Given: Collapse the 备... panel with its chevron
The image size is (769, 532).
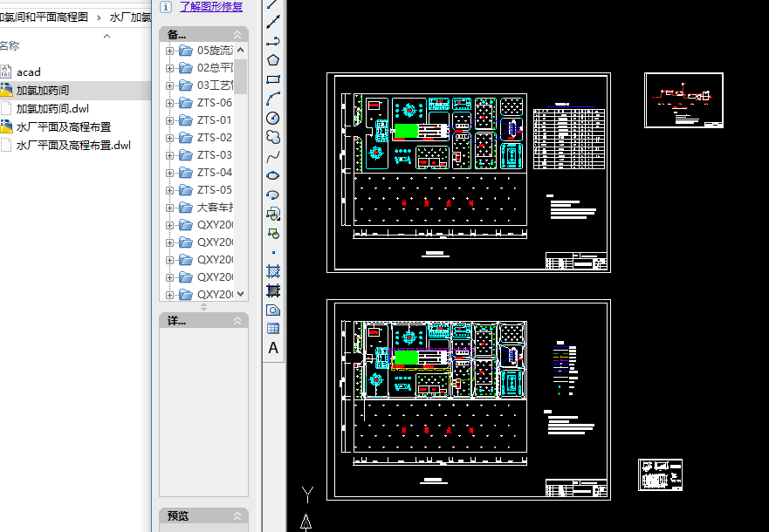Looking at the screenshot, I should pos(237,34).
